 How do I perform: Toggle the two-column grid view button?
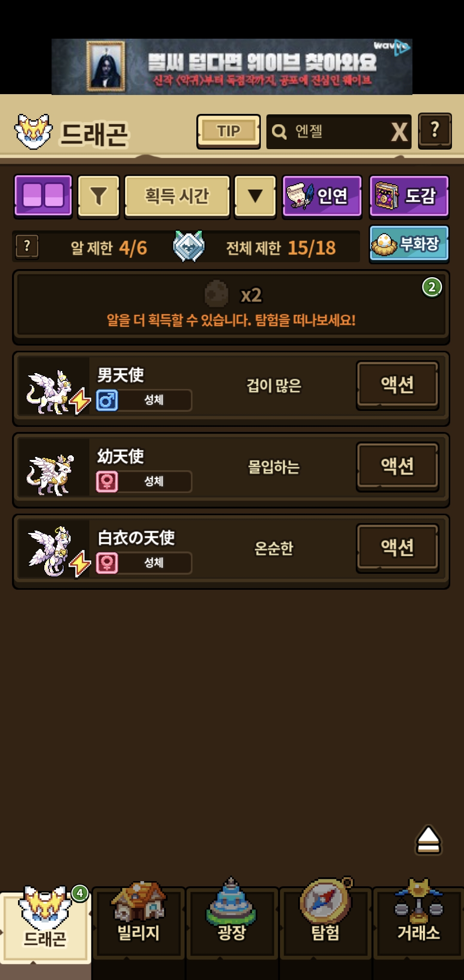click(x=43, y=196)
